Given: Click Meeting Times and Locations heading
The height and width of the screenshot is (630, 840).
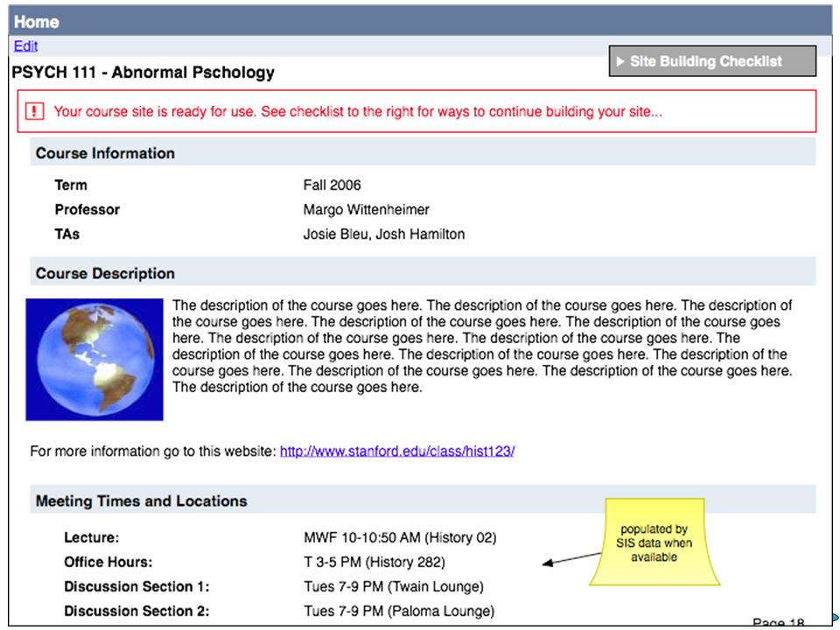Looking at the screenshot, I should point(142,500).
